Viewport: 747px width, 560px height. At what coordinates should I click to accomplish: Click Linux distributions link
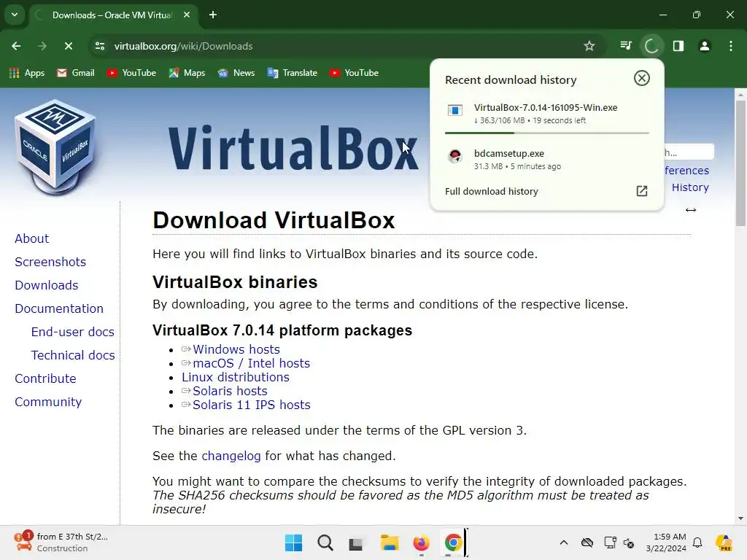pyautogui.click(x=236, y=377)
